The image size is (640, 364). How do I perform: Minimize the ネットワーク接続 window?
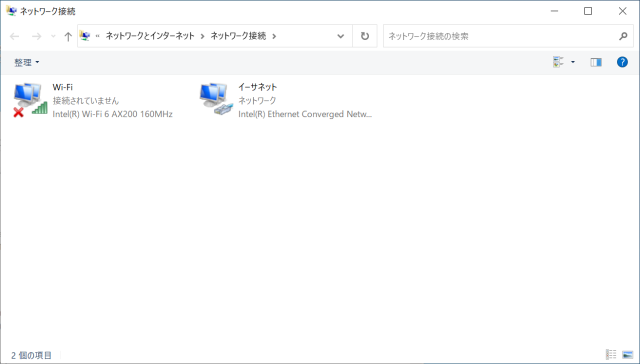click(x=554, y=11)
